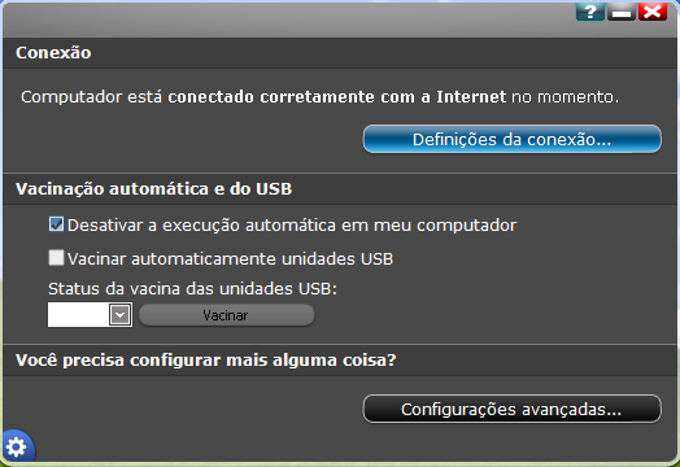This screenshot has height=467, width=680.
Task: Minimize the window using the title bar icon
Action: [x=621, y=11]
